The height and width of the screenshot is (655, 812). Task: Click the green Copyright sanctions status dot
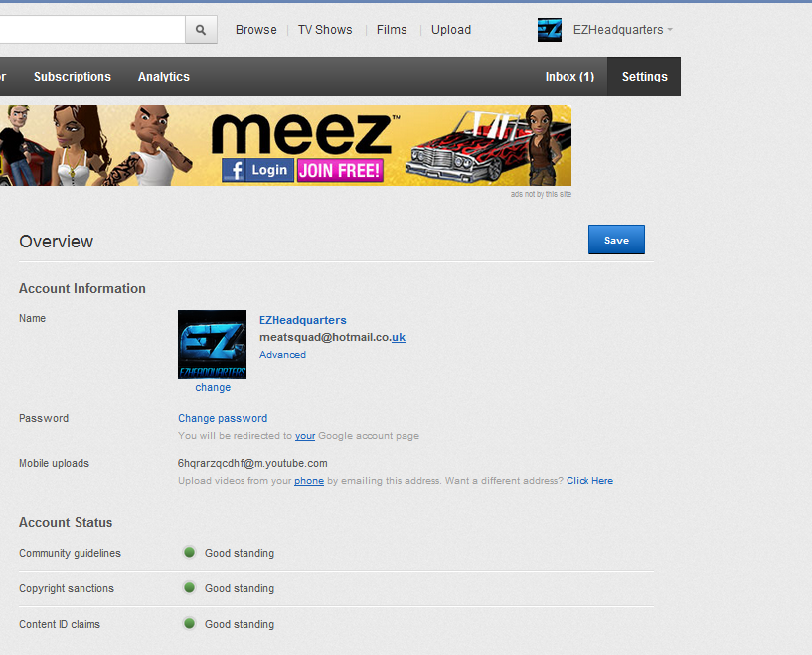[x=190, y=587]
